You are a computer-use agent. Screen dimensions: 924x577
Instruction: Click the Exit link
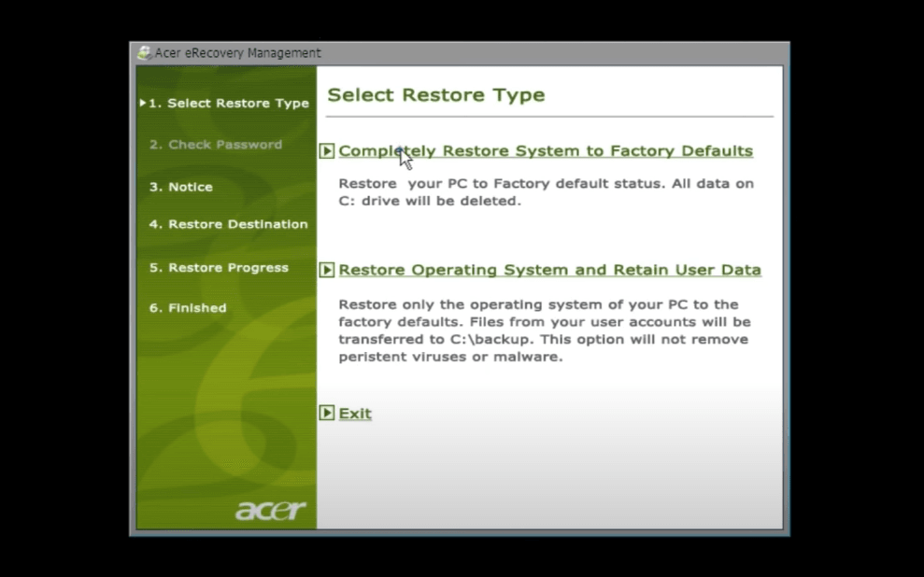tap(355, 414)
